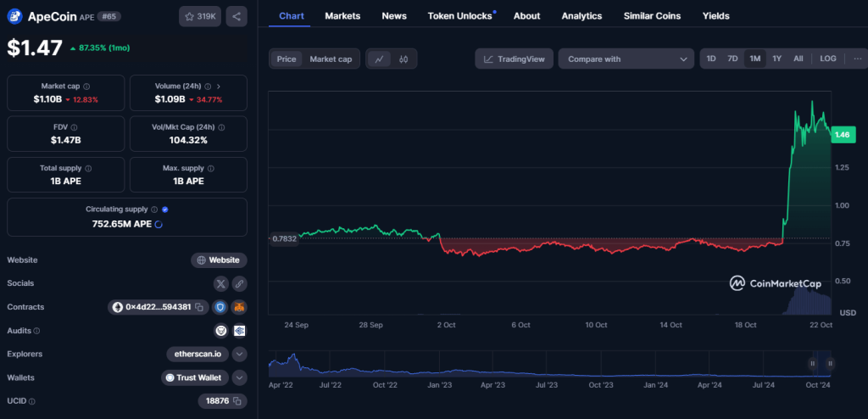Open the TradingView chart button
868x419 pixels.
click(x=515, y=59)
